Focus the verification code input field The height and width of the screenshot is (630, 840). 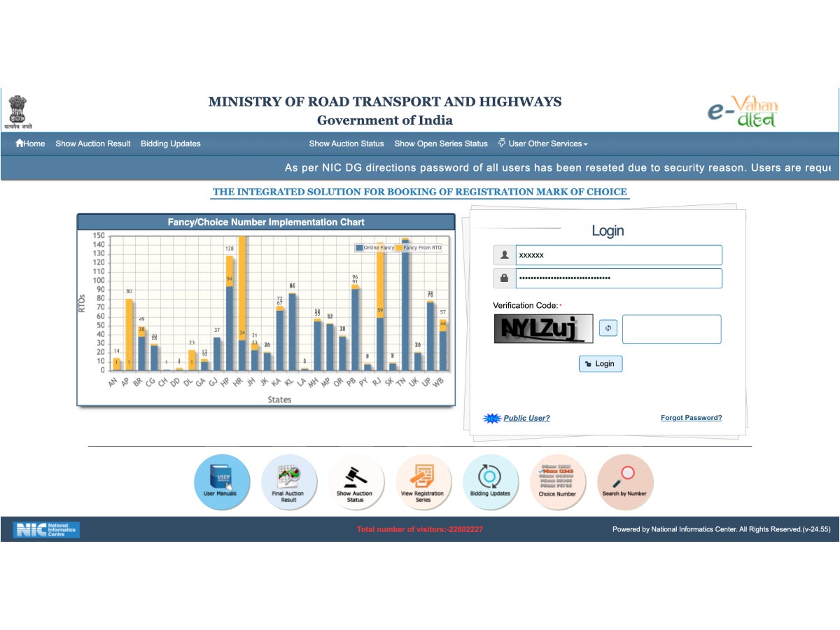[x=671, y=329]
